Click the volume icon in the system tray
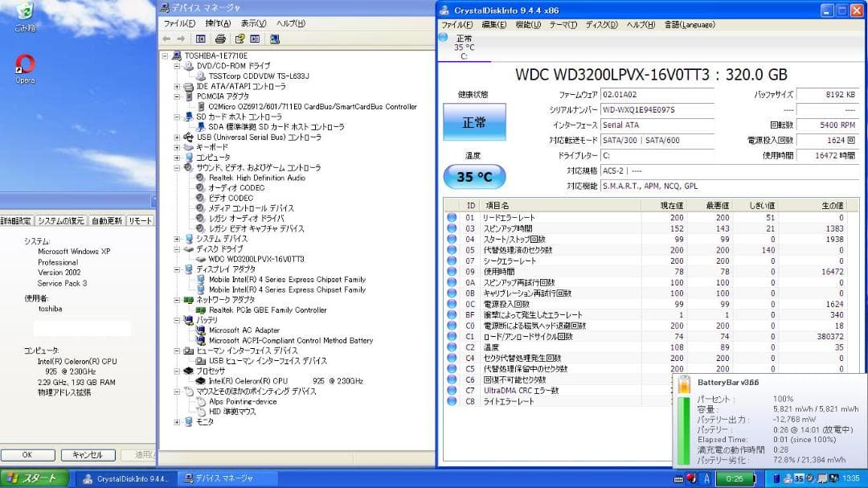The height and width of the screenshot is (488, 868). tap(809, 479)
